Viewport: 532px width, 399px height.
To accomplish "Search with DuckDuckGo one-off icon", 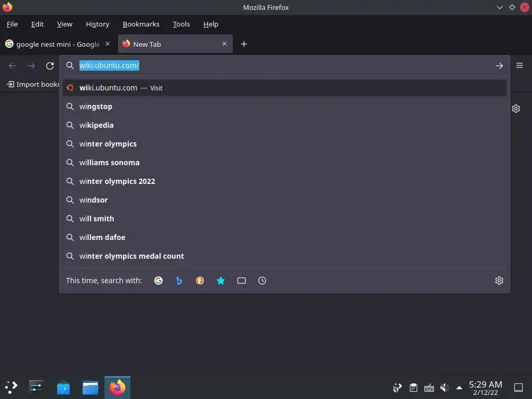I will pos(200,281).
